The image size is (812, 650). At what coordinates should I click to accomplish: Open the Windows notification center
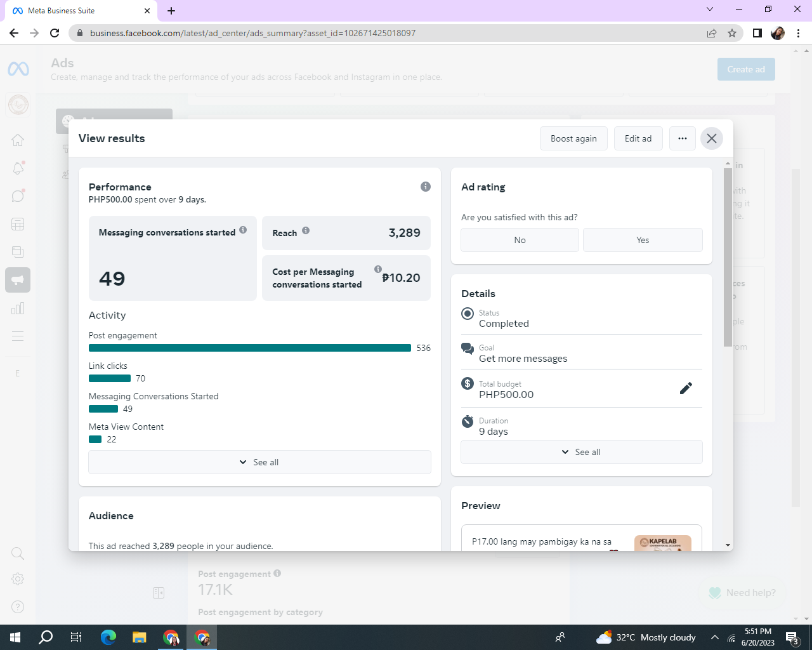pyautogui.click(x=792, y=637)
